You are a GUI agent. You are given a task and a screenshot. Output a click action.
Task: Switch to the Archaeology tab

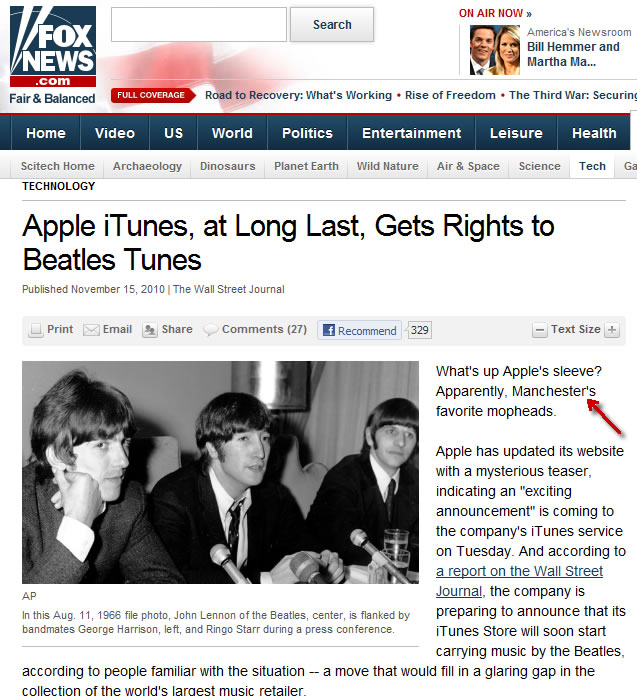(x=147, y=166)
